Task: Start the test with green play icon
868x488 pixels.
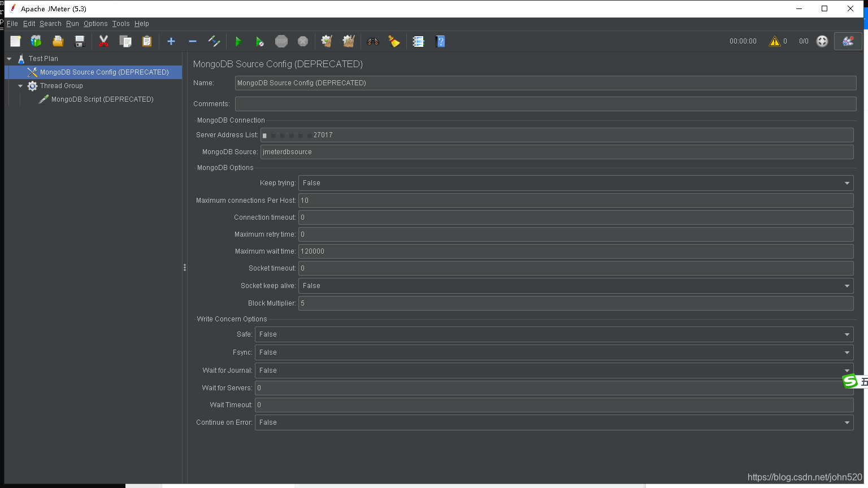Action: [238, 41]
